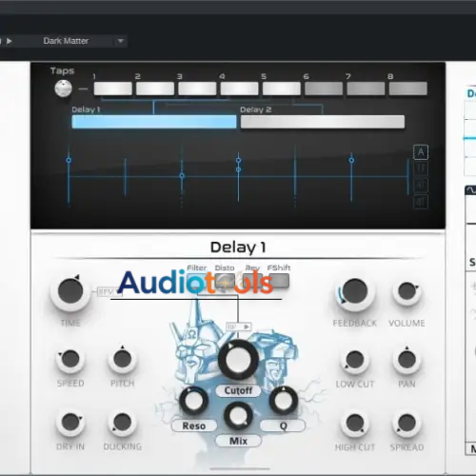Screen dimensions: 476x476
Task: Click the HIGH CUT knob
Action: pyautogui.click(x=355, y=423)
